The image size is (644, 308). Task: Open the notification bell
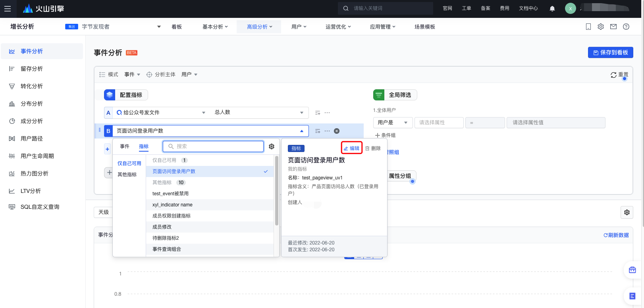point(552,8)
